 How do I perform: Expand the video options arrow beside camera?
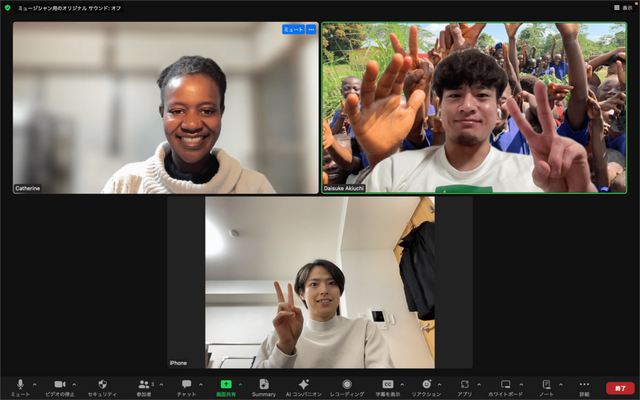point(74,384)
